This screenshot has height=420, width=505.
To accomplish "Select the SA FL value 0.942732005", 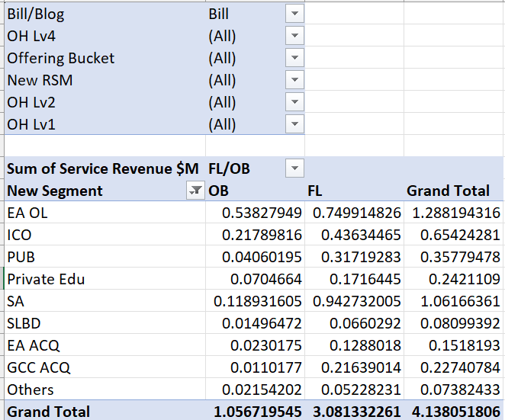I will tap(354, 301).
